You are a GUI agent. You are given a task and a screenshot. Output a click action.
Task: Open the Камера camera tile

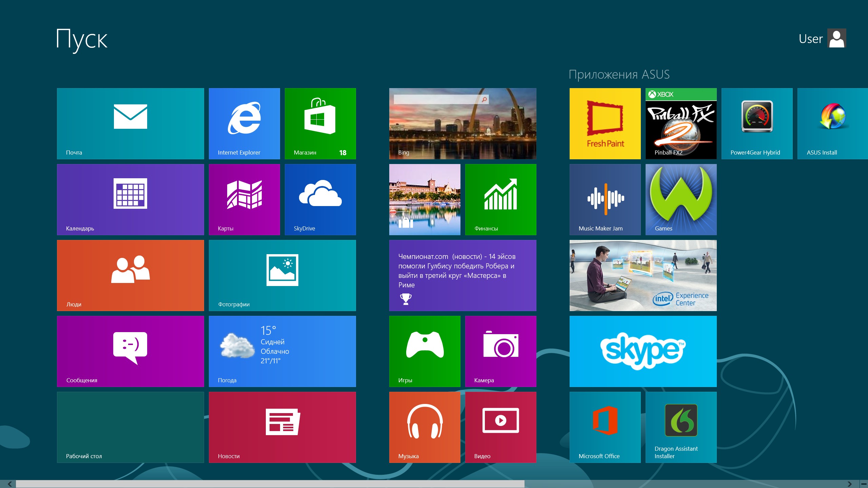[500, 351]
